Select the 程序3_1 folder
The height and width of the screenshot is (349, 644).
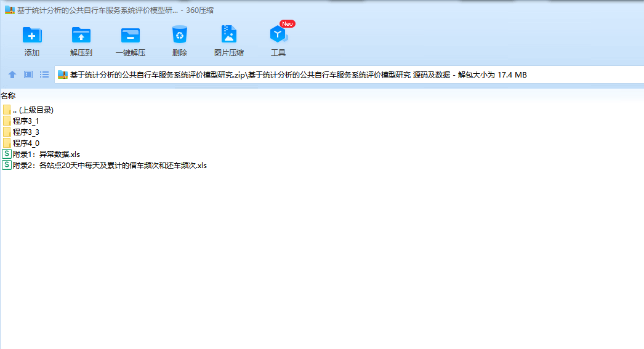(x=20, y=121)
